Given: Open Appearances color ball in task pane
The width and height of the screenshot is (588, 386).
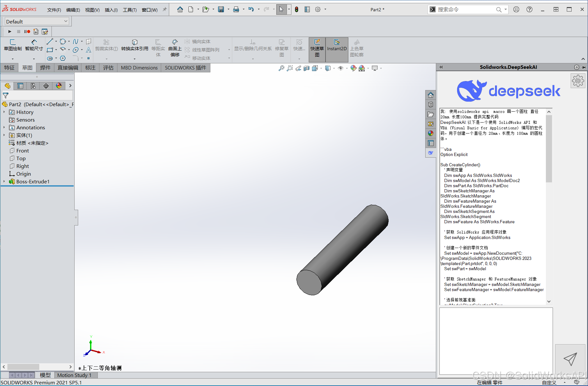Looking at the screenshot, I should (431, 133).
